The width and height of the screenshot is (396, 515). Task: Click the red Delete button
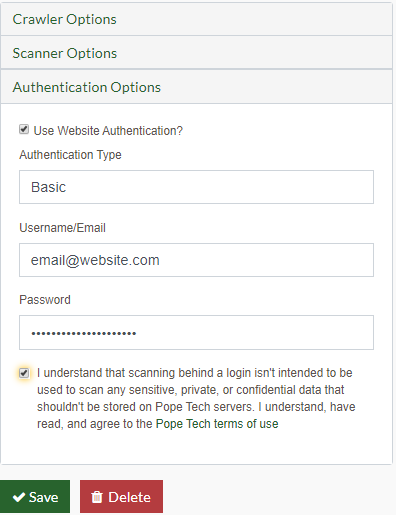point(121,496)
